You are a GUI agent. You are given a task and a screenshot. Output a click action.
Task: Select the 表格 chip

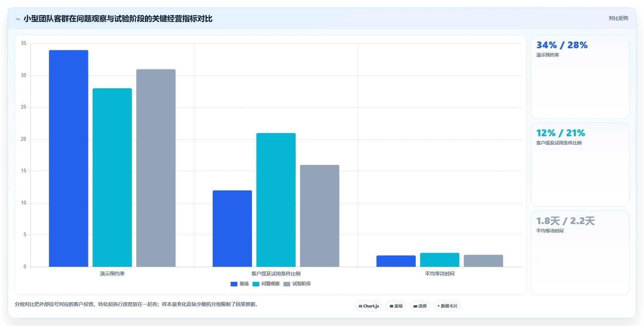click(x=396, y=306)
